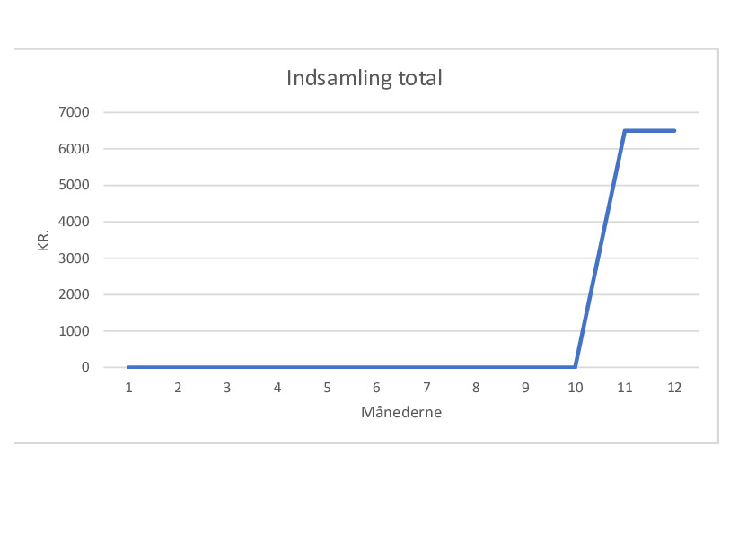The width and height of the screenshot is (756, 534).
Task: Click the blue baseline near month 5
Action: (x=327, y=367)
